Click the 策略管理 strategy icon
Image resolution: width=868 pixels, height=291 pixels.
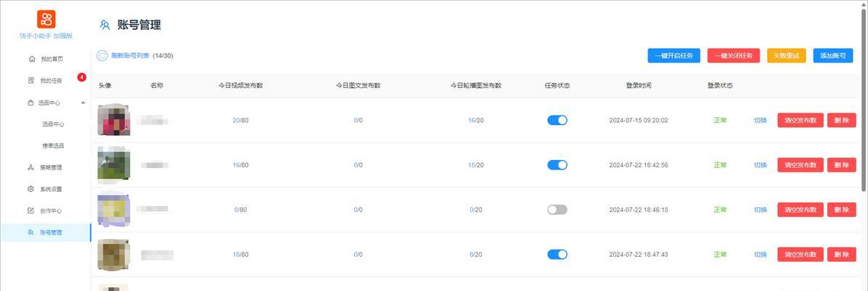pos(31,167)
